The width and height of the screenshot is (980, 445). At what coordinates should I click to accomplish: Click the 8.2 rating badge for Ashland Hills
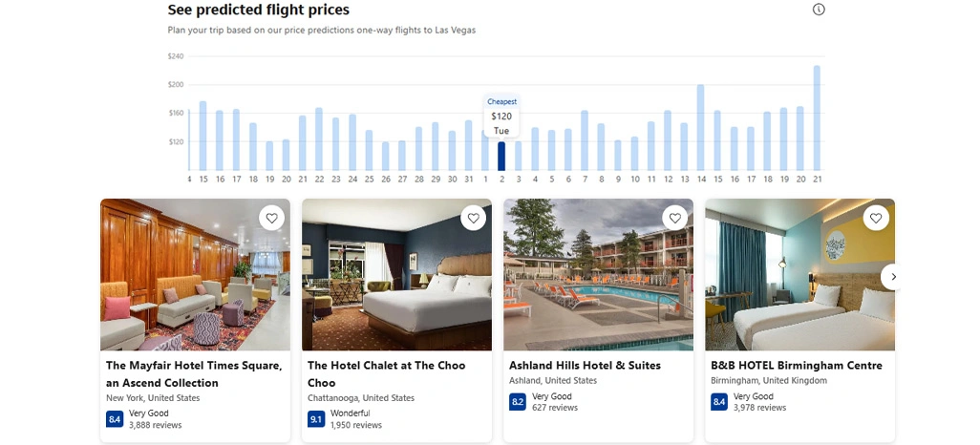pyautogui.click(x=518, y=402)
